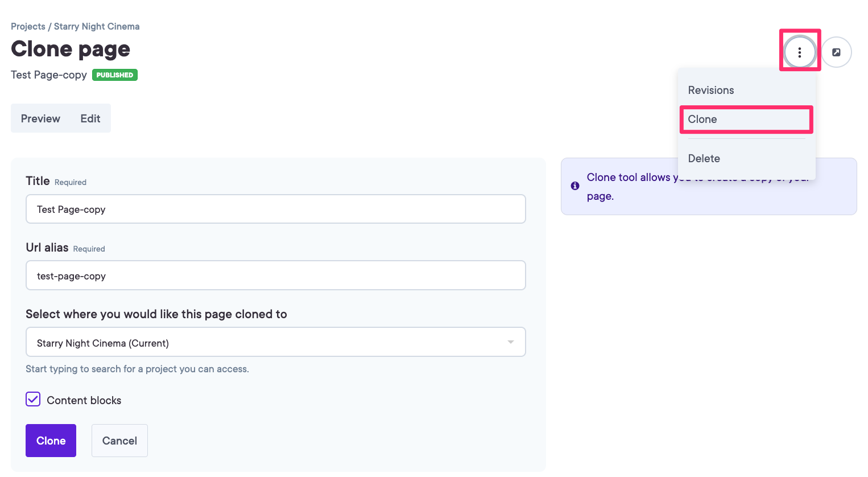Click inside the Title input field
Screen dimensions: 868x477
(275, 209)
